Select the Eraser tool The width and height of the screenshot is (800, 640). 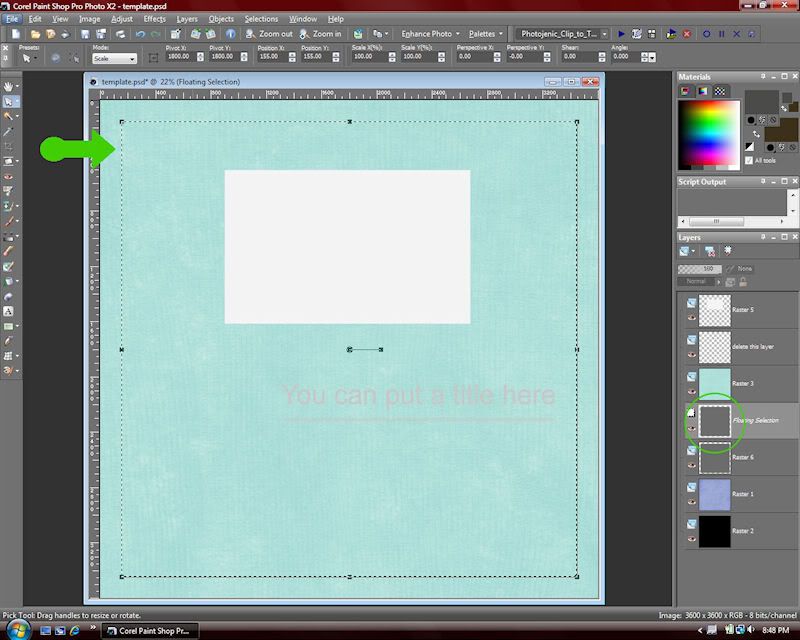(8, 251)
